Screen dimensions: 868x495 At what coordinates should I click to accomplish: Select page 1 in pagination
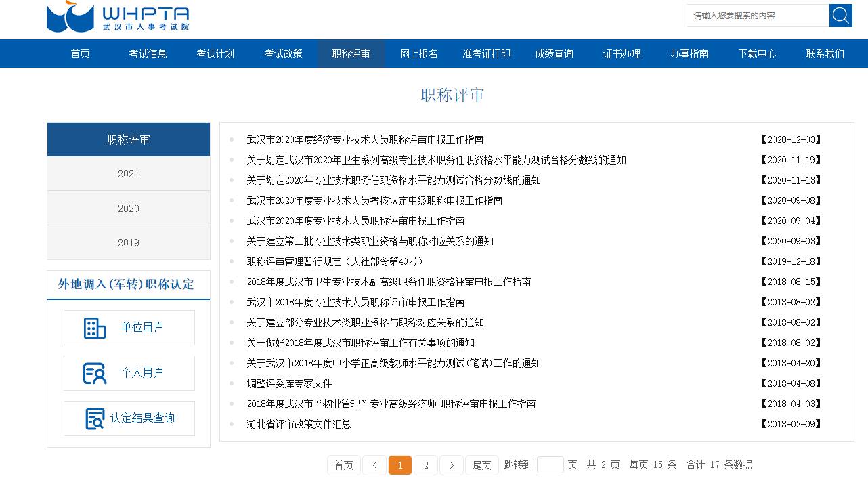click(400, 465)
